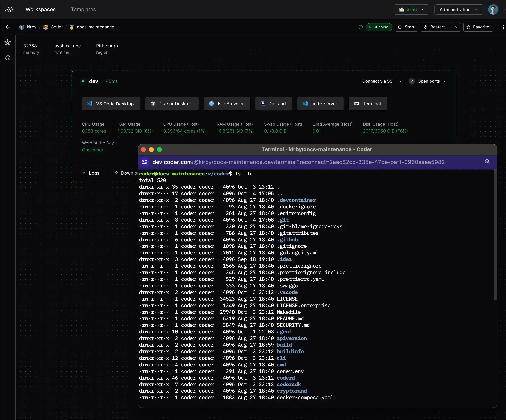The height and width of the screenshot is (420, 506).
Task: Expand the Logs section
Action: coord(91,173)
